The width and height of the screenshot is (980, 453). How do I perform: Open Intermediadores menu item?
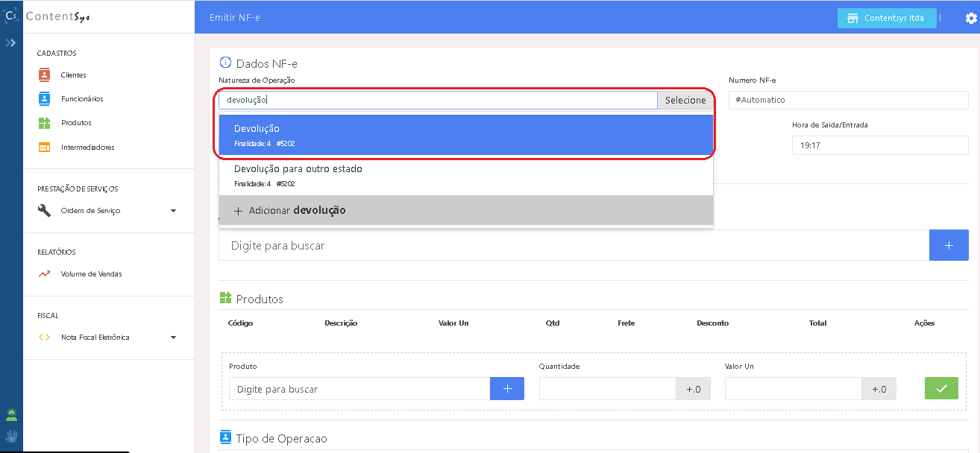click(87, 148)
